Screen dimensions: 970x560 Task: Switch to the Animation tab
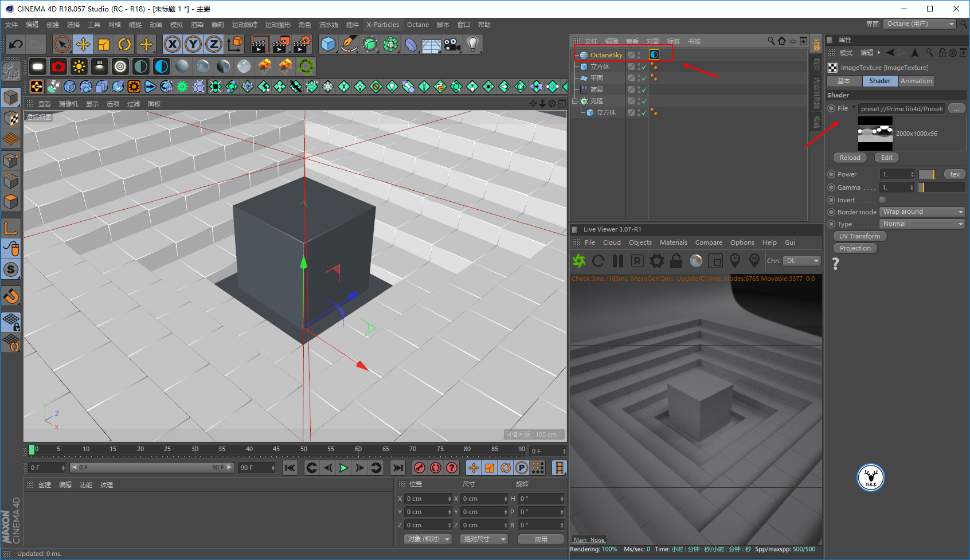(916, 81)
